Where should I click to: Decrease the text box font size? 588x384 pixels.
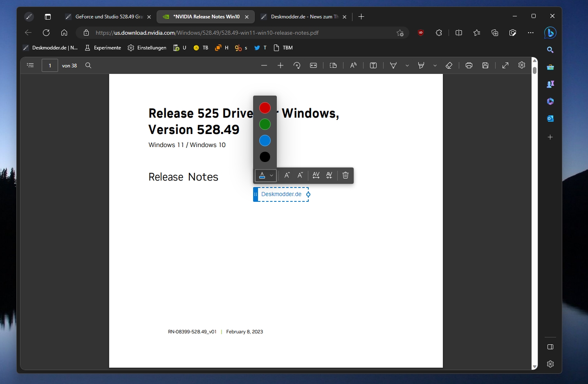coord(300,175)
